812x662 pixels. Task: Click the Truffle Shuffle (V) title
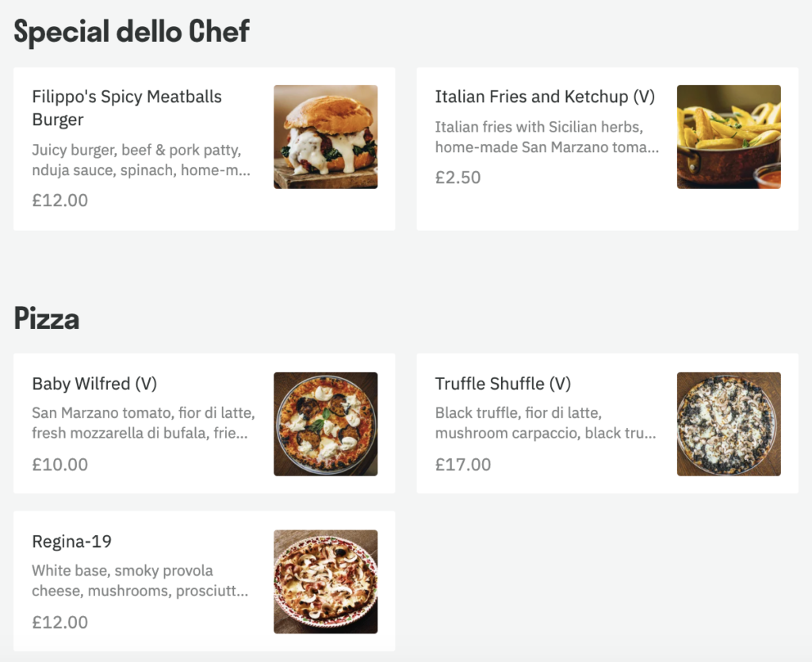pos(503,384)
